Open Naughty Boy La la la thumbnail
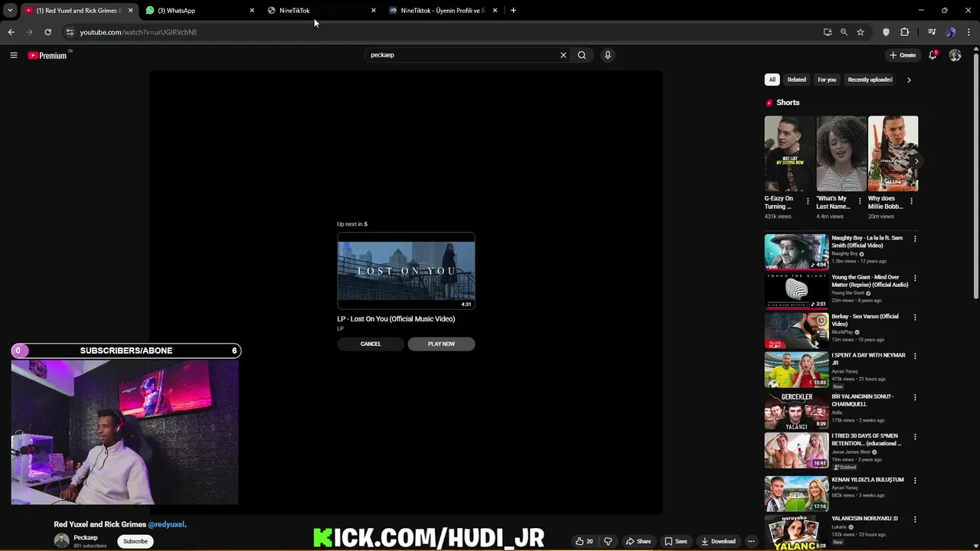The image size is (980, 551). tap(796, 251)
